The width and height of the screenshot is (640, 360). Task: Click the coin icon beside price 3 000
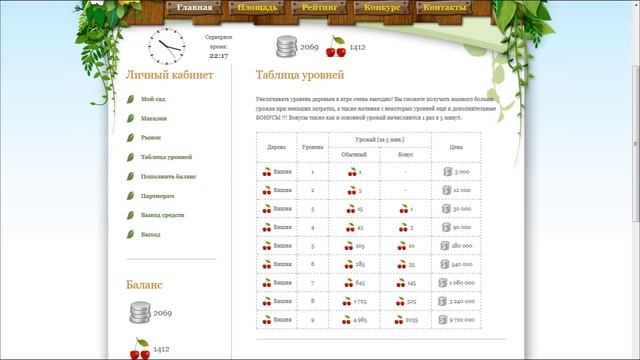point(448,172)
